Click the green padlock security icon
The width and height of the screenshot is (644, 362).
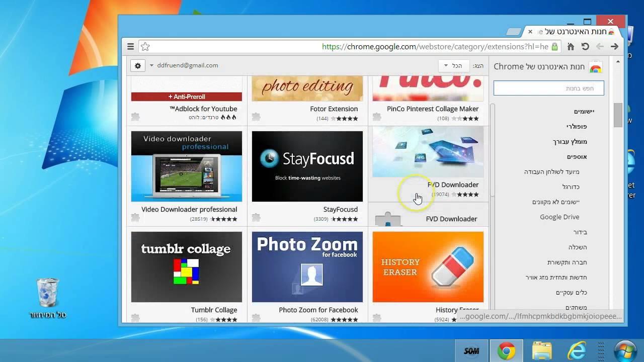click(554, 47)
